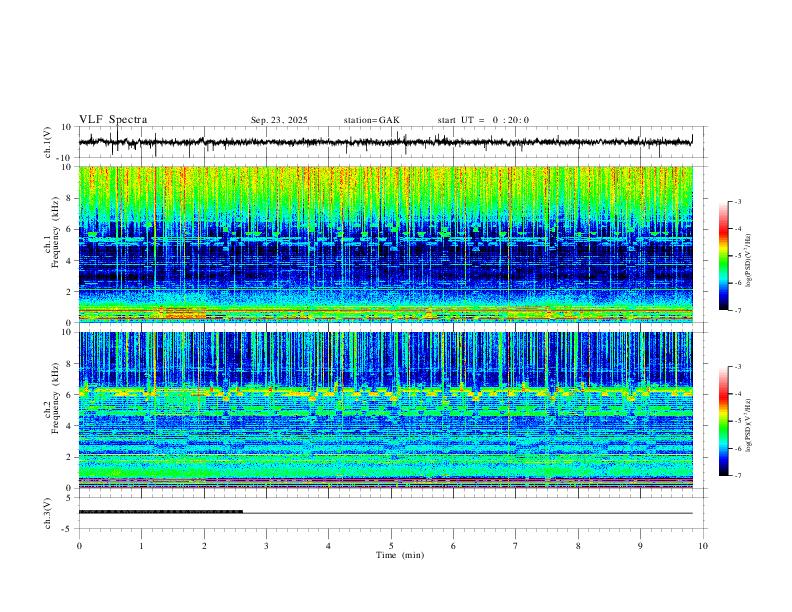Viewport: 792px width, 612px height.
Task: Click the "-5" tick on ch.3(V) axis
Action: click(x=68, y=529)
